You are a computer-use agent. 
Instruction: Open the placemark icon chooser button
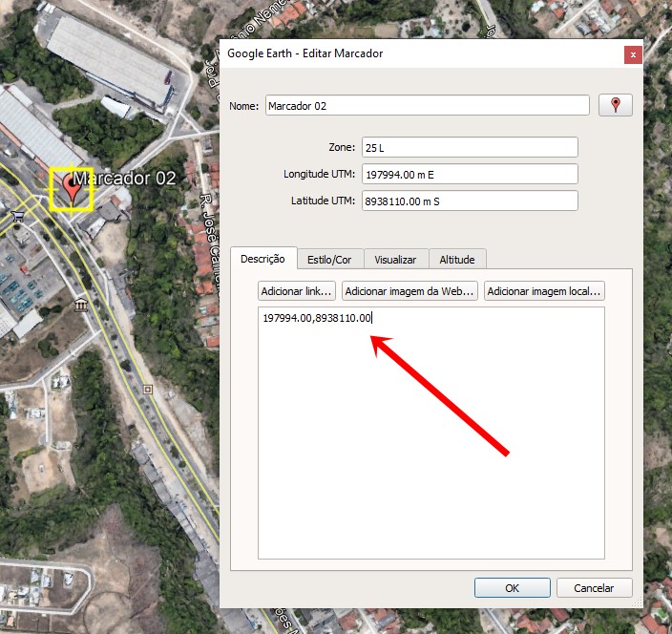pyautogui.click(x=616, y=105)
